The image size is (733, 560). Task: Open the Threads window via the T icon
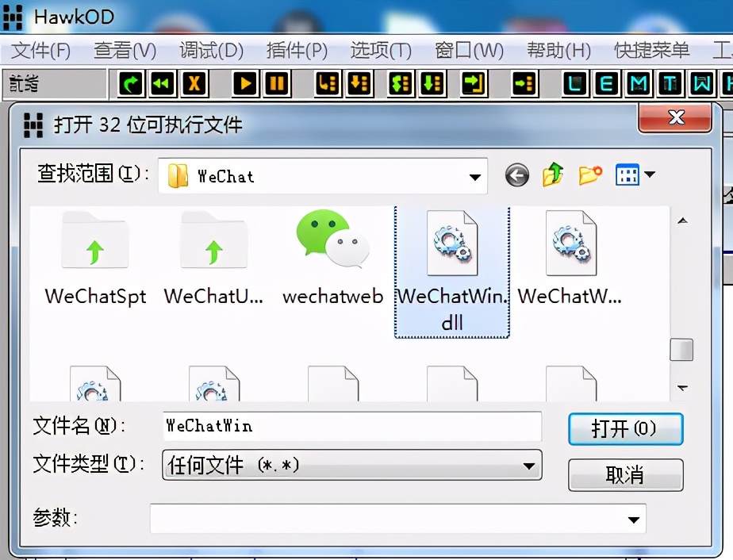pyautogui.click(x=670, y=83)
